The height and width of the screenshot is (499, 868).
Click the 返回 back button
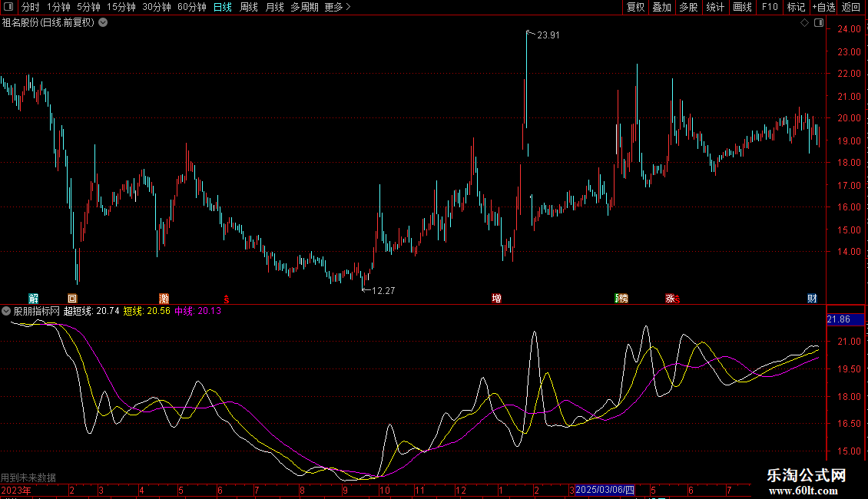851,7
